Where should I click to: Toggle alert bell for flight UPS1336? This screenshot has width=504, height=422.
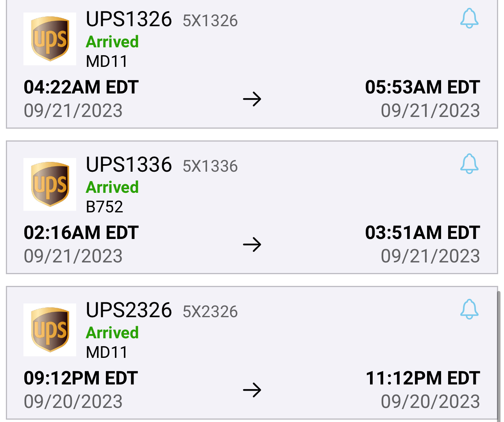469,163
